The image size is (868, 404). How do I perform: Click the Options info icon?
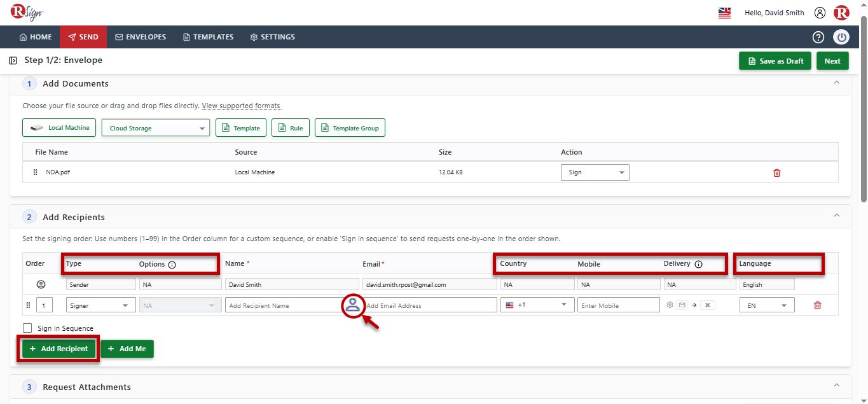pos(172,264)
